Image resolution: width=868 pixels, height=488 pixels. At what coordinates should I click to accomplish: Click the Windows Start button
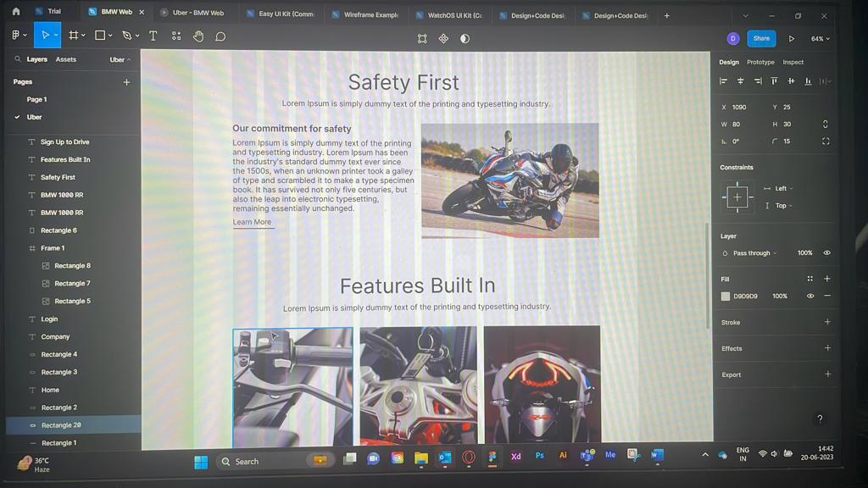click(x=201, y=462)
